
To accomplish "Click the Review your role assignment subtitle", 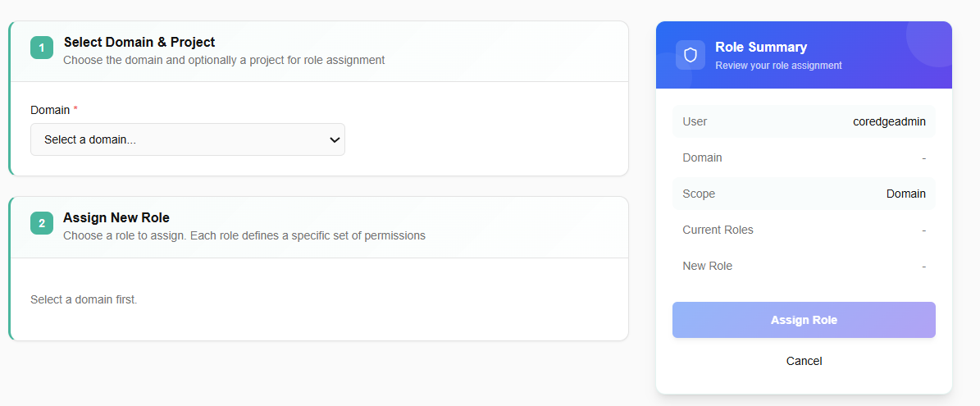I will 778,66.
